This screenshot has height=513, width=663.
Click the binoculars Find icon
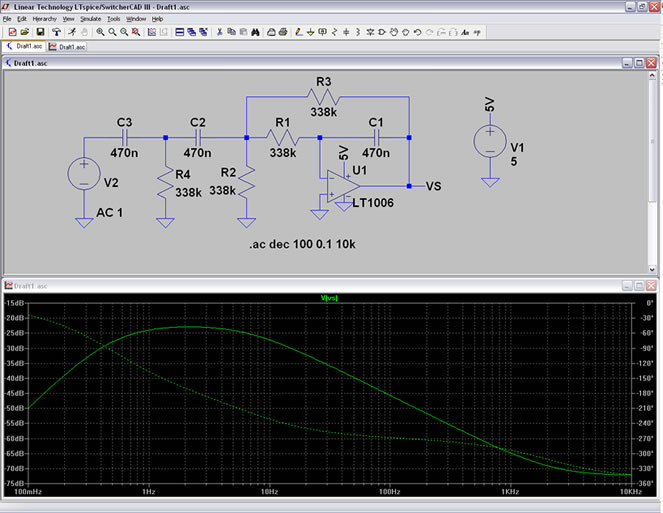256,32
